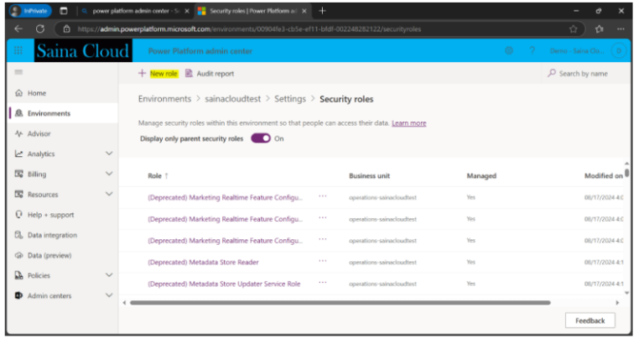Image resolution: width=644 pixels, height=344 pixels.
Task: Add page to favorites star icon
Action: click(x=574, y=29)
